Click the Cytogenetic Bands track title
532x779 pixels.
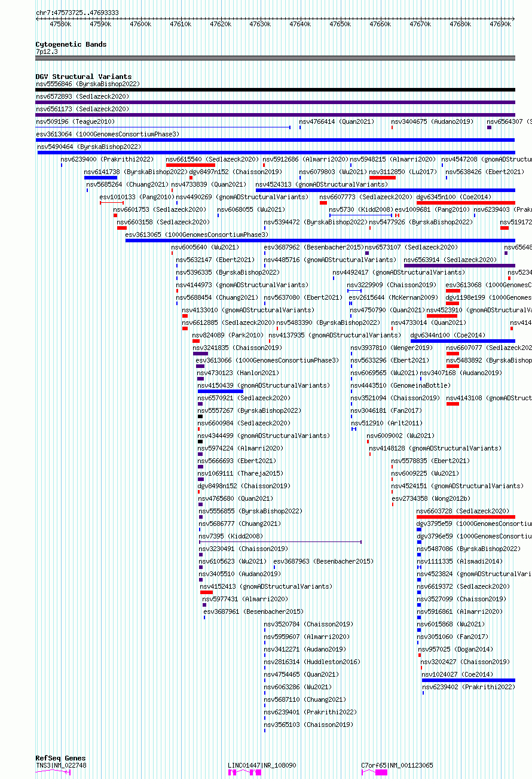click(71, 44)
